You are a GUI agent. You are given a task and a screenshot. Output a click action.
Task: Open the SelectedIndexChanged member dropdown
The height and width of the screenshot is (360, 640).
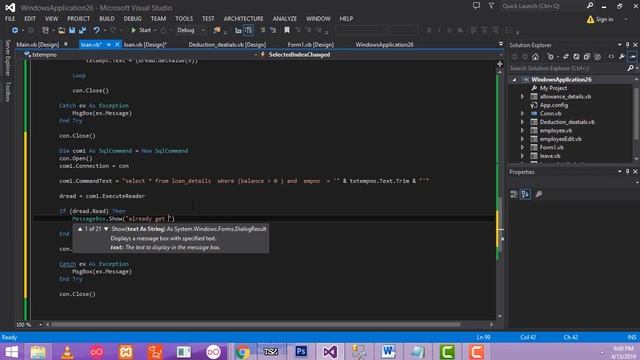click(x=380, y=54)
